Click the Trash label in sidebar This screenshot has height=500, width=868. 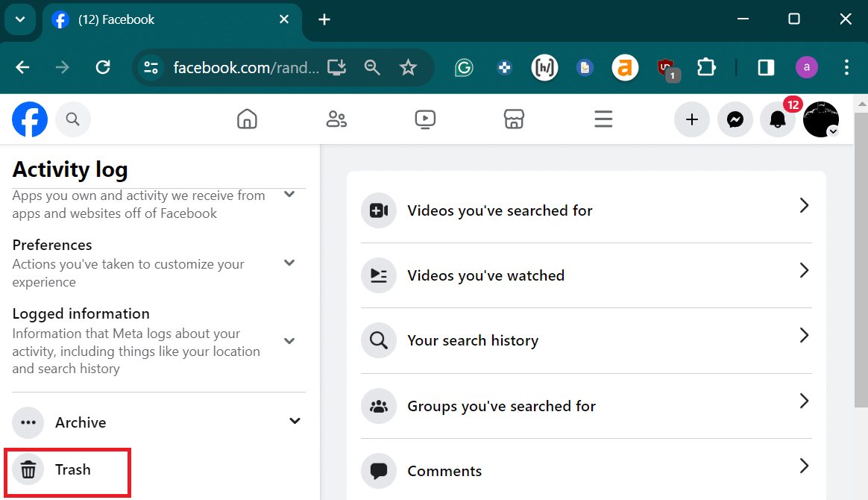72,469
